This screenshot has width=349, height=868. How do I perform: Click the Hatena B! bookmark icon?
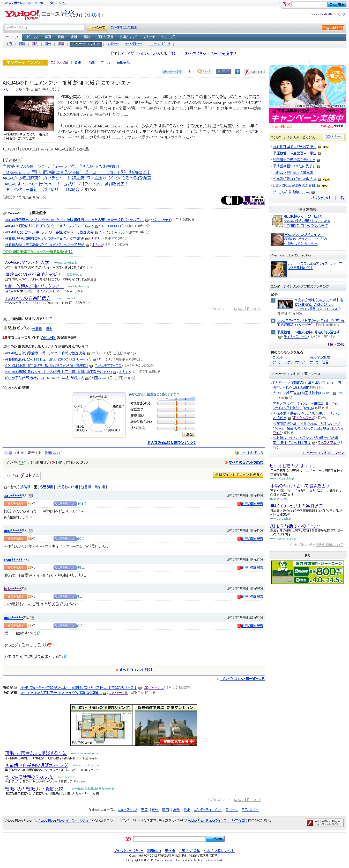click(x=237, y=71)
